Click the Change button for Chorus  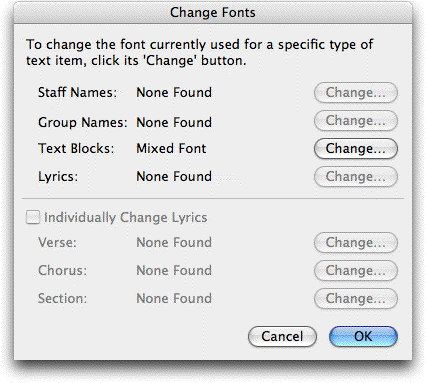[356, 270]
